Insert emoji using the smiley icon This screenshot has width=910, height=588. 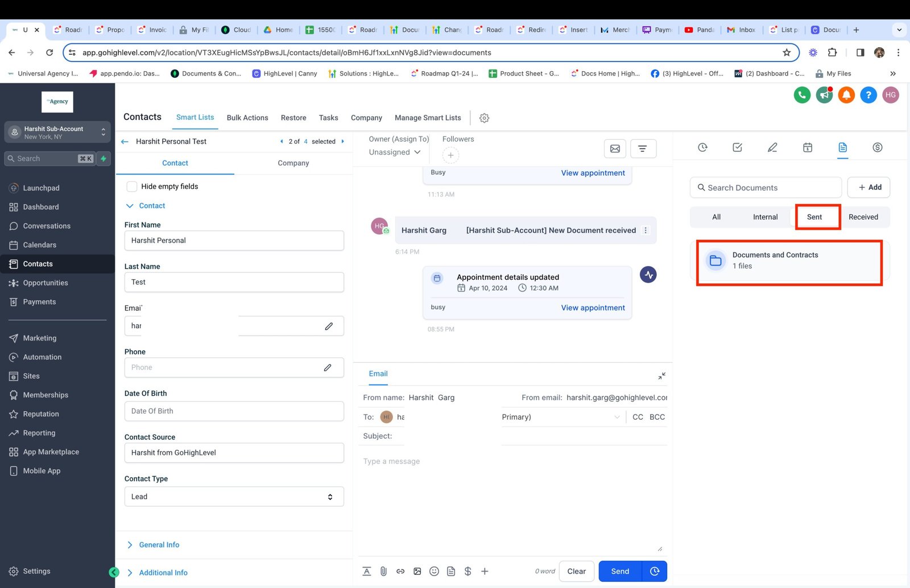coord(434,572)
